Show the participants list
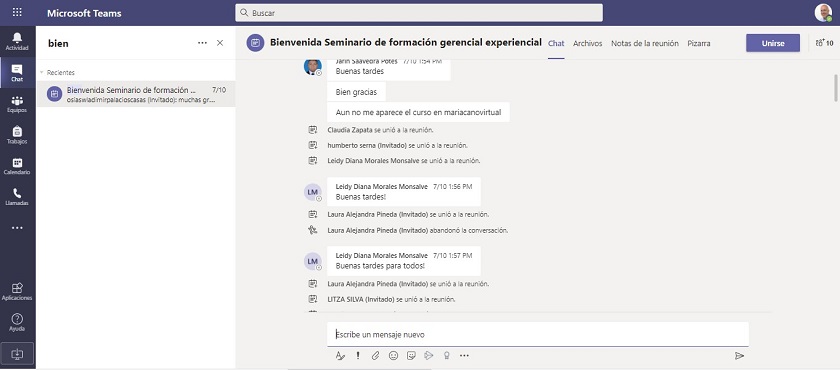This screenshot has width=840, height=370. pyautogui.click(x=824, y=43)
